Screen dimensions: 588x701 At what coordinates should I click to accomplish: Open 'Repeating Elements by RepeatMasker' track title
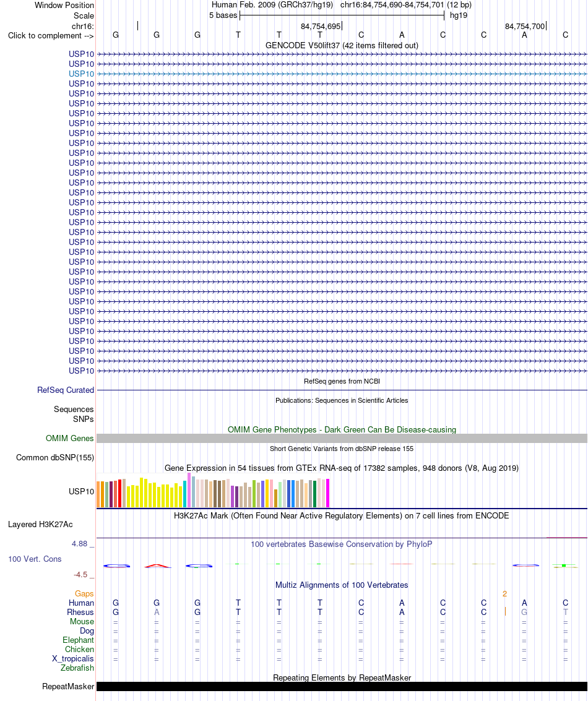pos(342,677)
